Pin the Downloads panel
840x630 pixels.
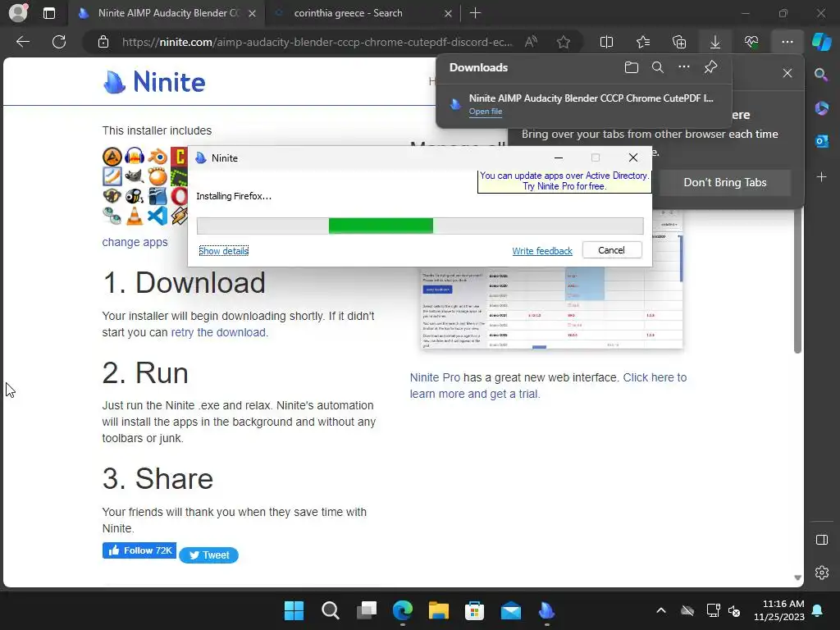coord(710,67)
